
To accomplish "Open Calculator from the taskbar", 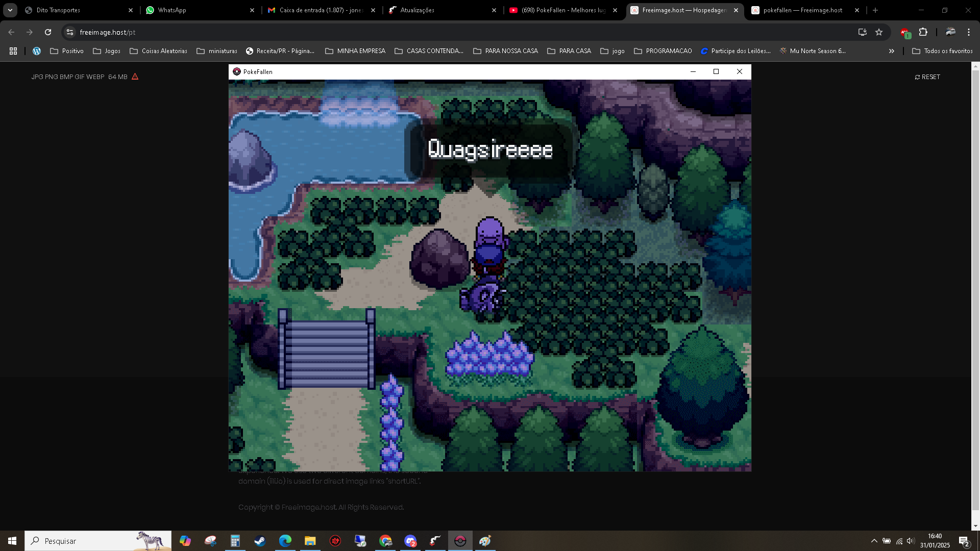I will (235, 541).
